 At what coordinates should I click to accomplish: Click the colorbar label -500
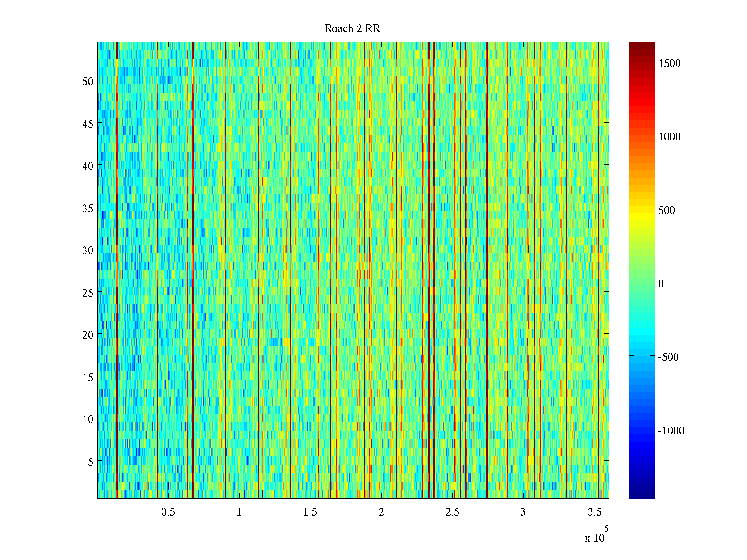click(668, 357)
